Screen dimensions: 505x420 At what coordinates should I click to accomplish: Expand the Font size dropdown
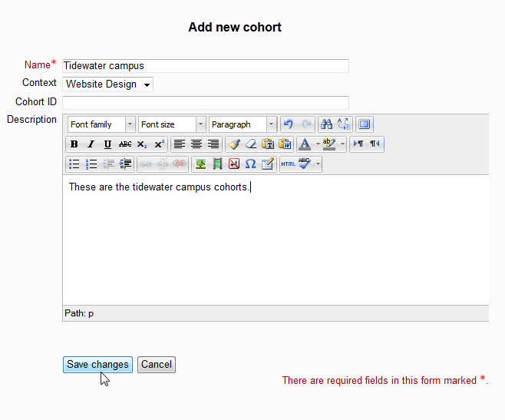tap(172, 124)
